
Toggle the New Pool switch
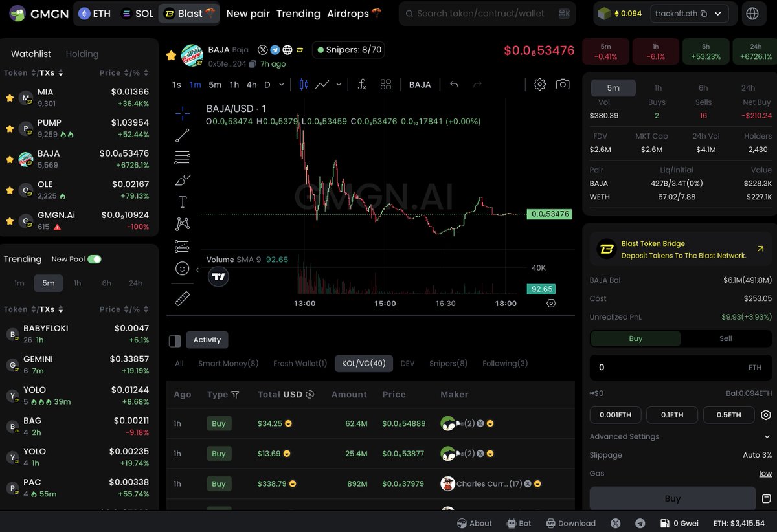click(x=95, y=260)
